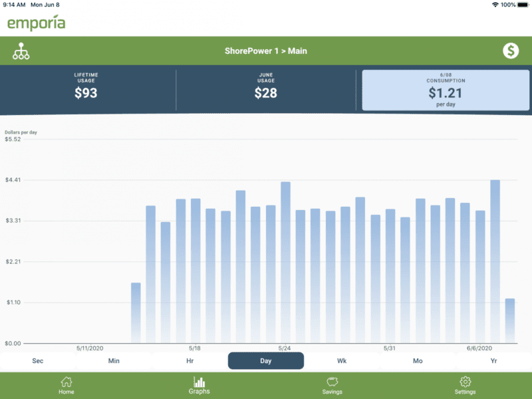Switch to the Wk time scale
This screenshot has height=399, width=532.
[342, 361]
